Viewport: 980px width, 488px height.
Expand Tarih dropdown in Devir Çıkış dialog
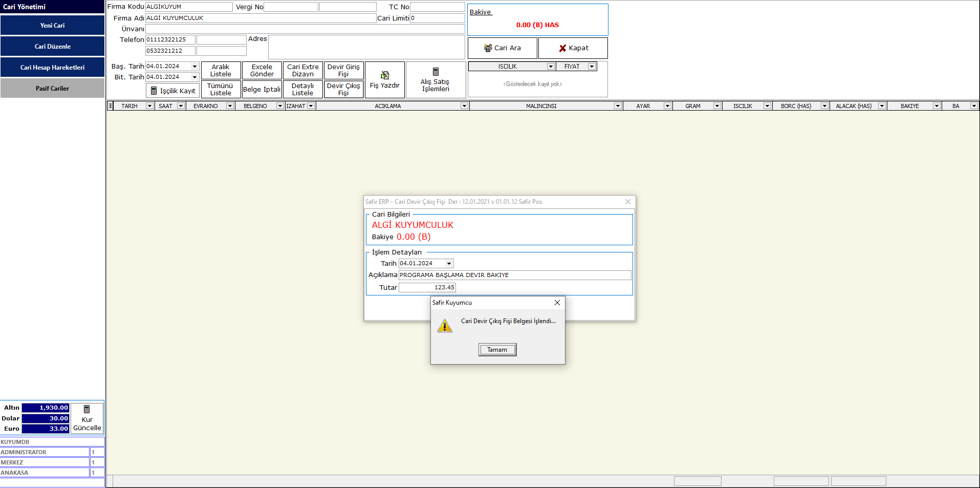click(449, 264)
